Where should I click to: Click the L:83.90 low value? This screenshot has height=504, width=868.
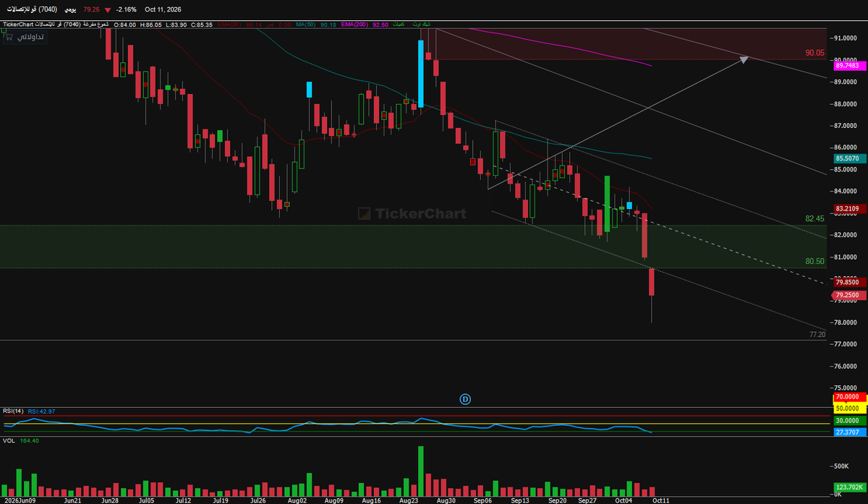pos(176,25)
